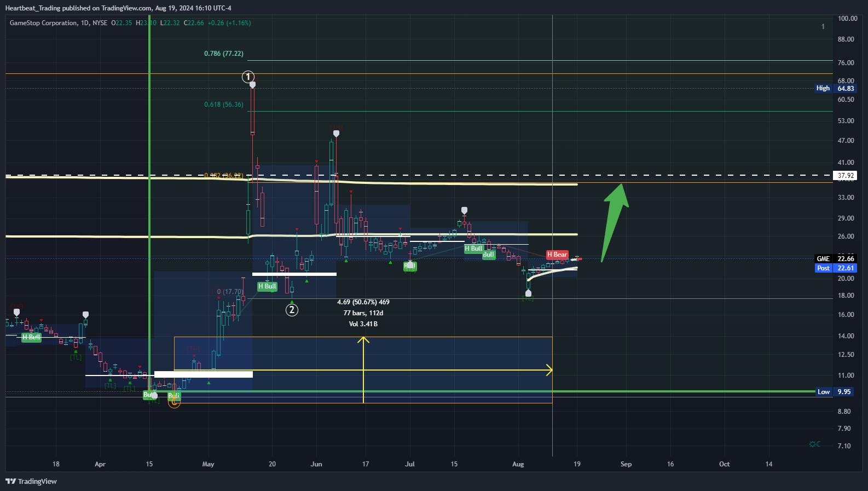Viewport: 868px width, 491px height.
Task: Click the Sep label on time axis
Action: pyautogui.click(x=626, y=464)
